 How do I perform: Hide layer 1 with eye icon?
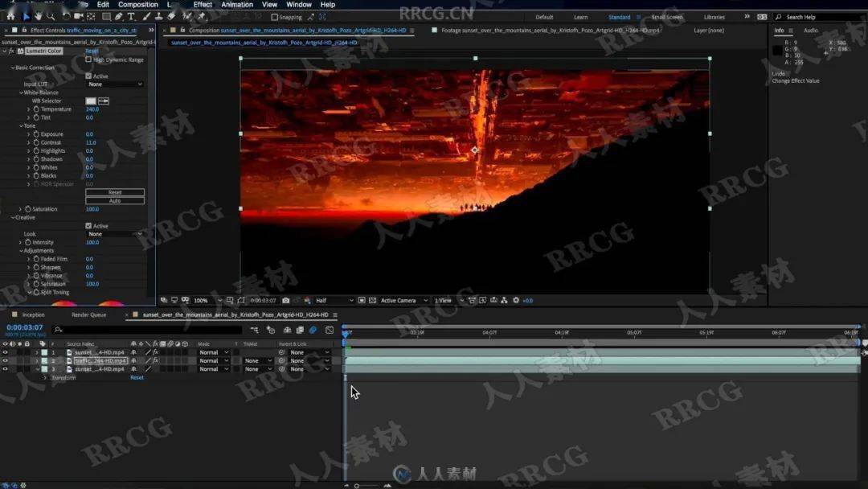pyautogui.click(x=6, y=352)
